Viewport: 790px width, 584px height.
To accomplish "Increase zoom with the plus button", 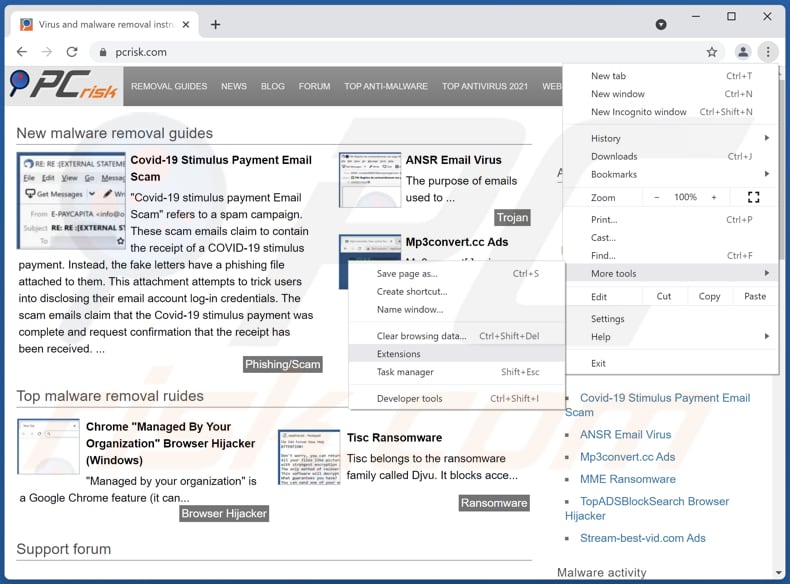I will pos(713,197).
